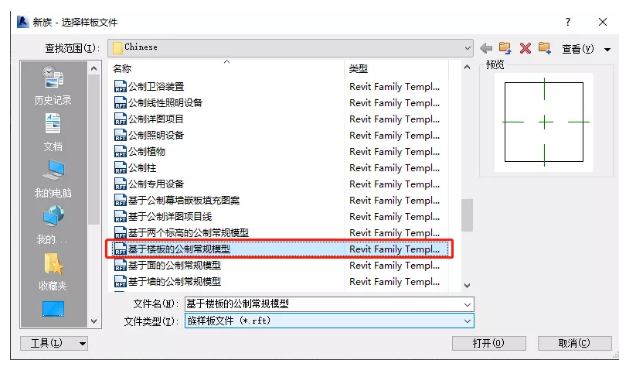Click the RFT icon of 公制详图项目
Screen dimensions: 631x368
[x=120, y=119]
